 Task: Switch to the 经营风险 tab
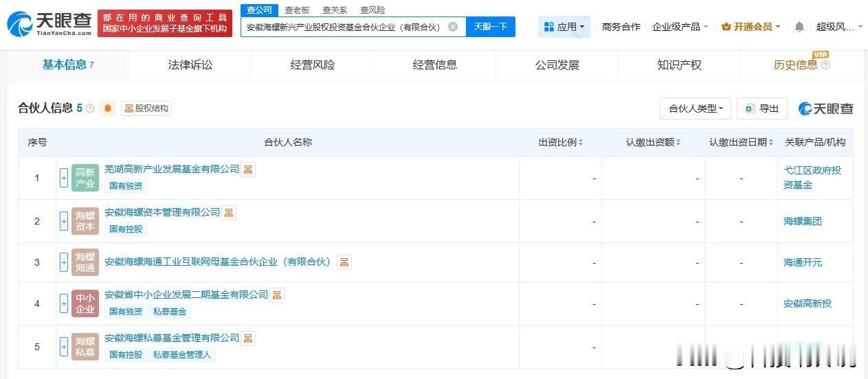pyautogui.click(x=313, y=65)
